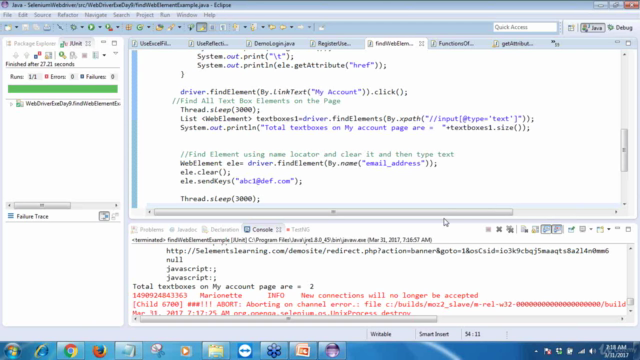
Task: Open the Run configurations dropdown arrow
Action: (100, 27)
